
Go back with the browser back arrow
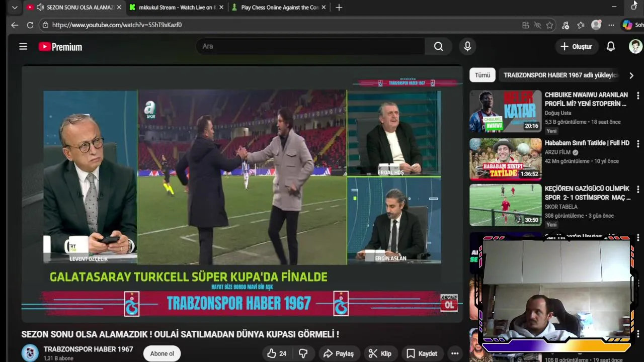click(x=15, y=25)
